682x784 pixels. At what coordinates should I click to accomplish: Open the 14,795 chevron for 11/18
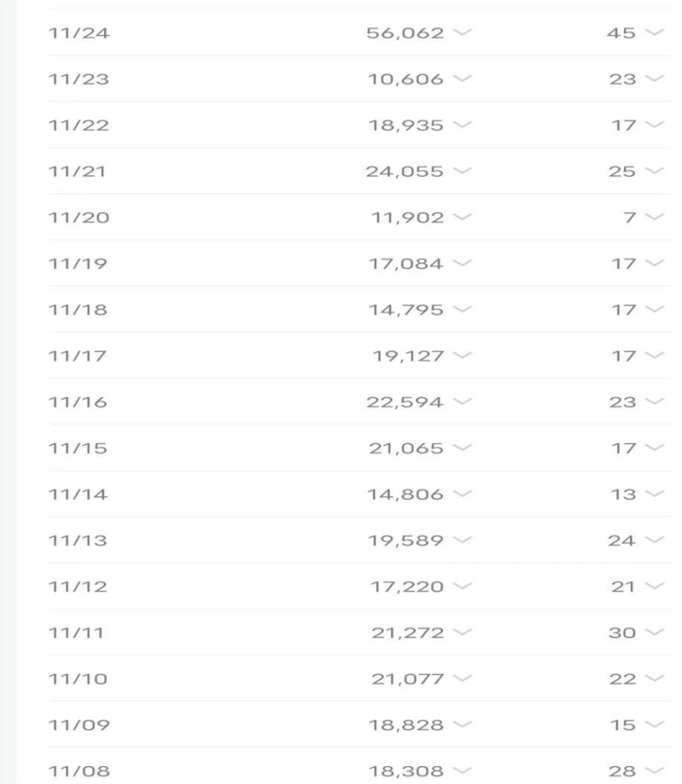point(462,311)
